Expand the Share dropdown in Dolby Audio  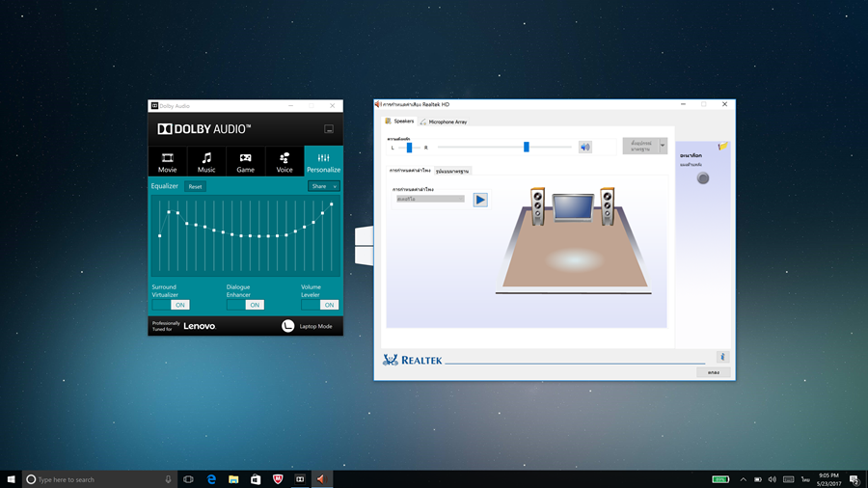[323, 186]
